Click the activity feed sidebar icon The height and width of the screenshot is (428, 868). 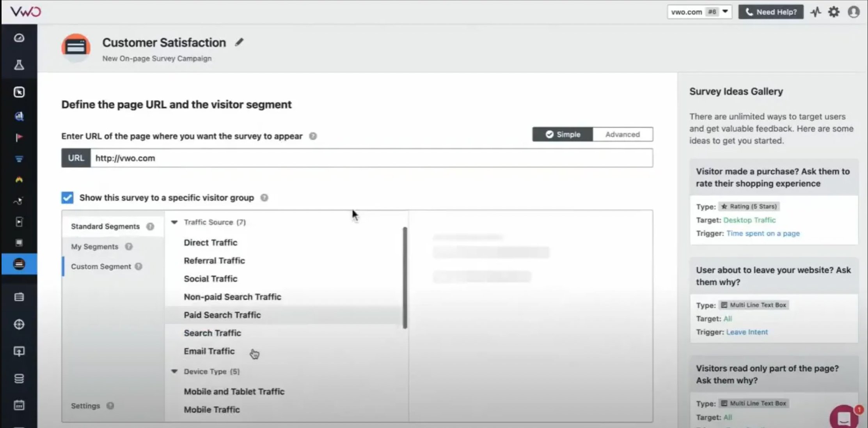(x=815, y=12)
